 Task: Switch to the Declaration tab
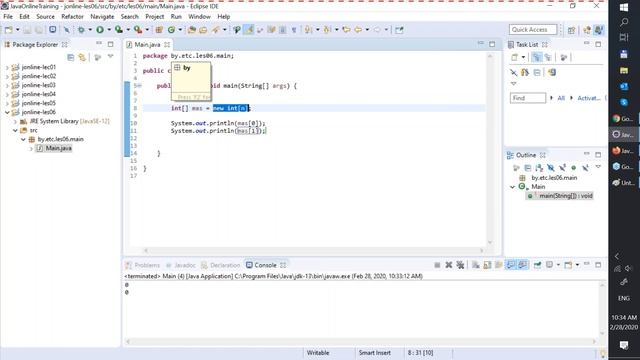221,265
